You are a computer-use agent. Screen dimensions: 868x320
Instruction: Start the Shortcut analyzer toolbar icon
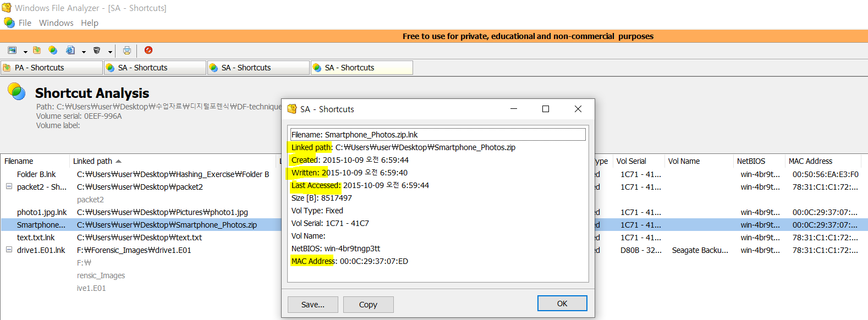click(53, 50)
